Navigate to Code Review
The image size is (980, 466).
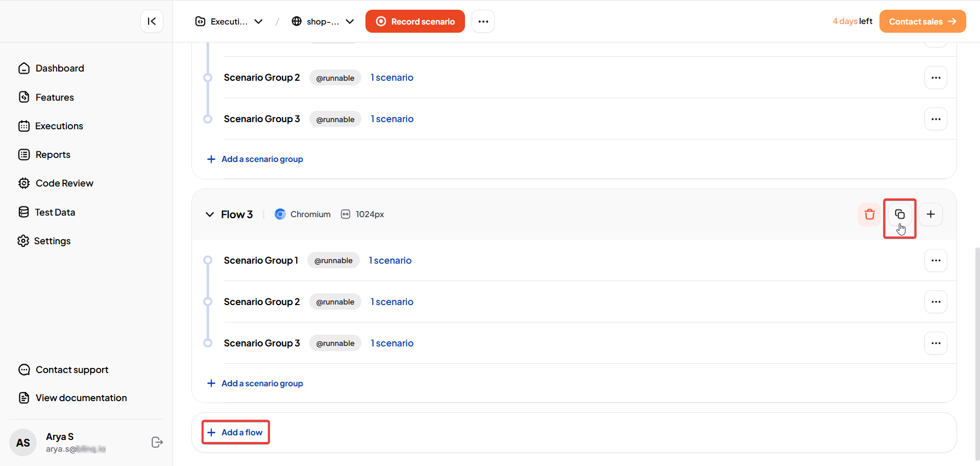64,183
